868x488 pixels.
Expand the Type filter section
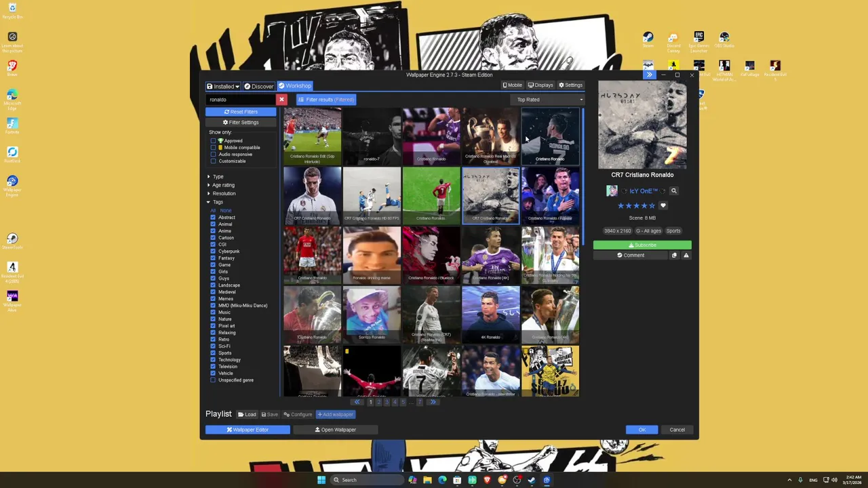click(x=216, y=177)
